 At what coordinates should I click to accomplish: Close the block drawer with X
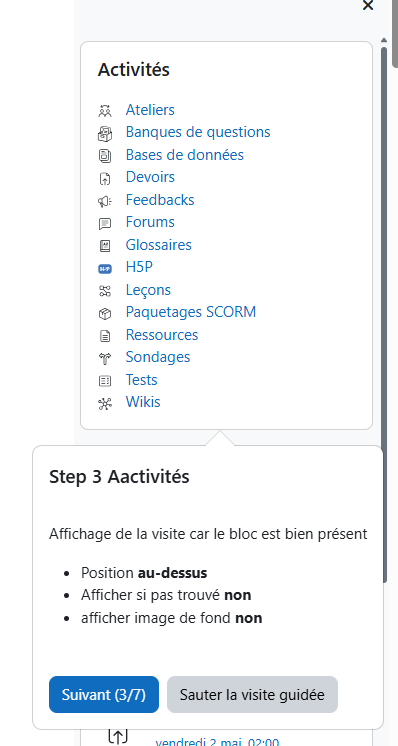[368, 5]
